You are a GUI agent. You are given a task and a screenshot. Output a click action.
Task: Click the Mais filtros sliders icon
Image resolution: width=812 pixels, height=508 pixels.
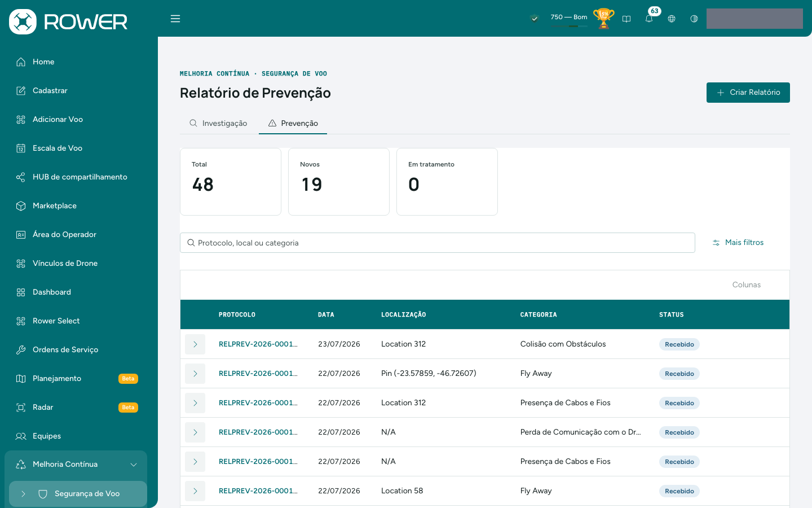[716, 243]
